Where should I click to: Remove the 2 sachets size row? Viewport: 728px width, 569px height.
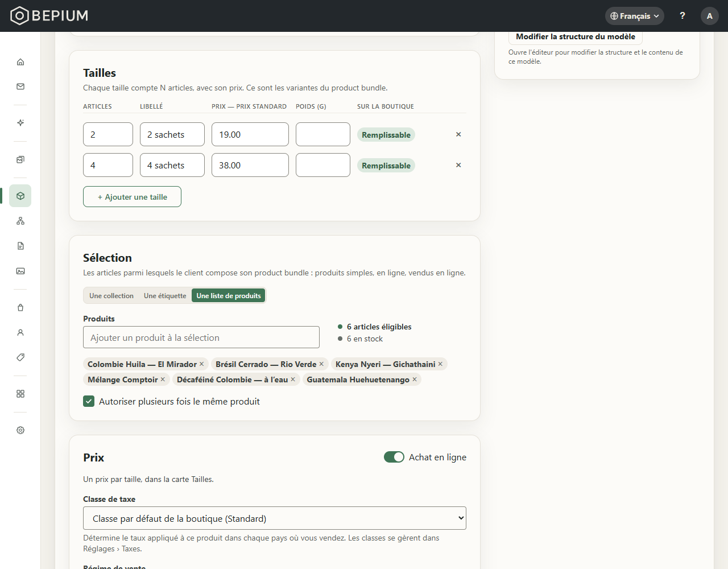point(458,134)
